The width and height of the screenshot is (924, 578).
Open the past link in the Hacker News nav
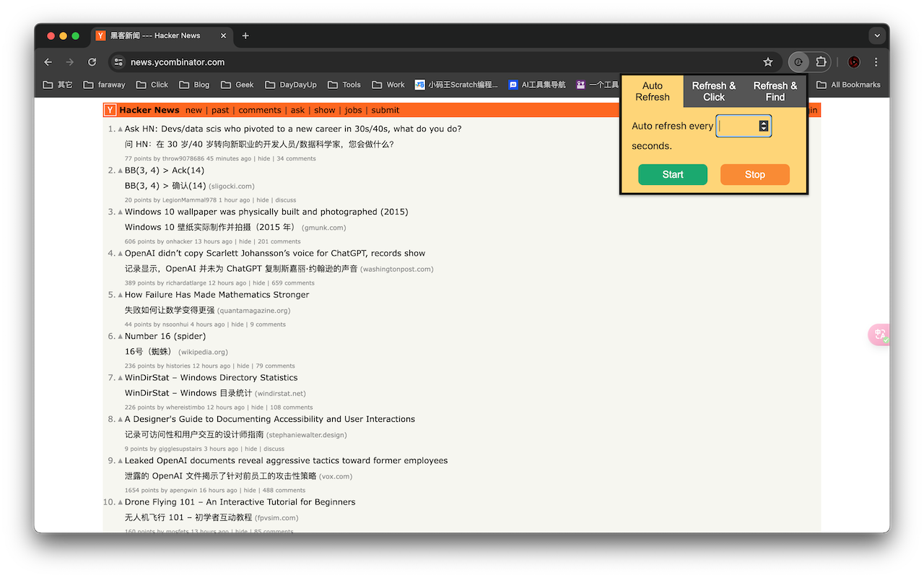click(x=220, y=110)
